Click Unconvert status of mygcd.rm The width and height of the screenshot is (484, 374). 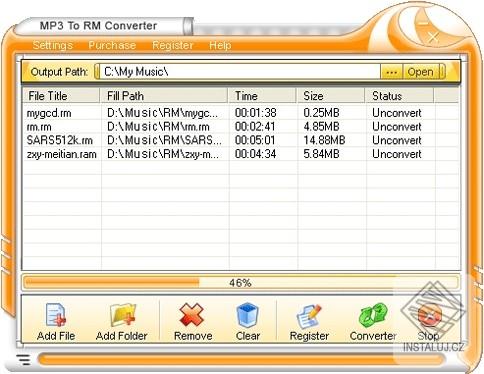tap(397, 113)
